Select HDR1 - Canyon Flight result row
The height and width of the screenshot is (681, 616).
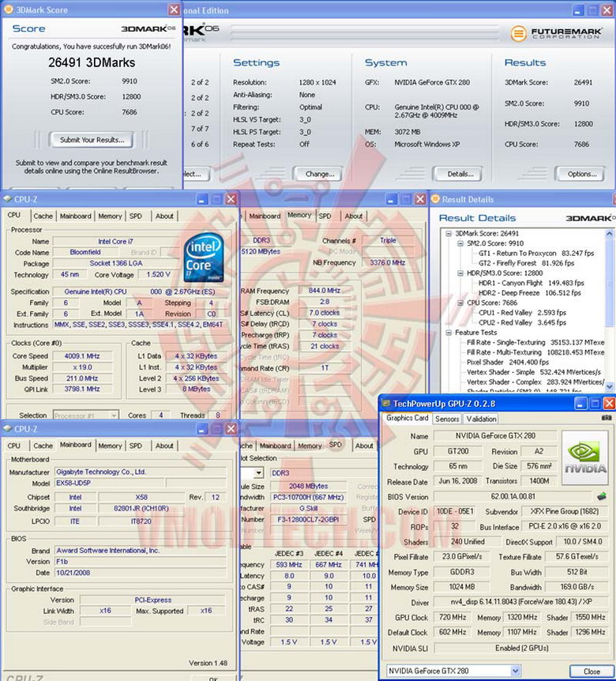coord(531,283)
